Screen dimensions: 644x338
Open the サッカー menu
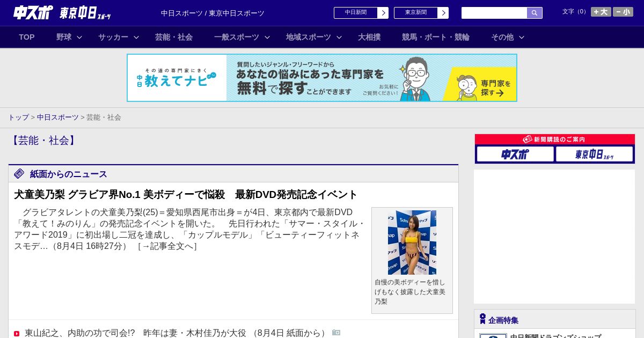[113, 37]
